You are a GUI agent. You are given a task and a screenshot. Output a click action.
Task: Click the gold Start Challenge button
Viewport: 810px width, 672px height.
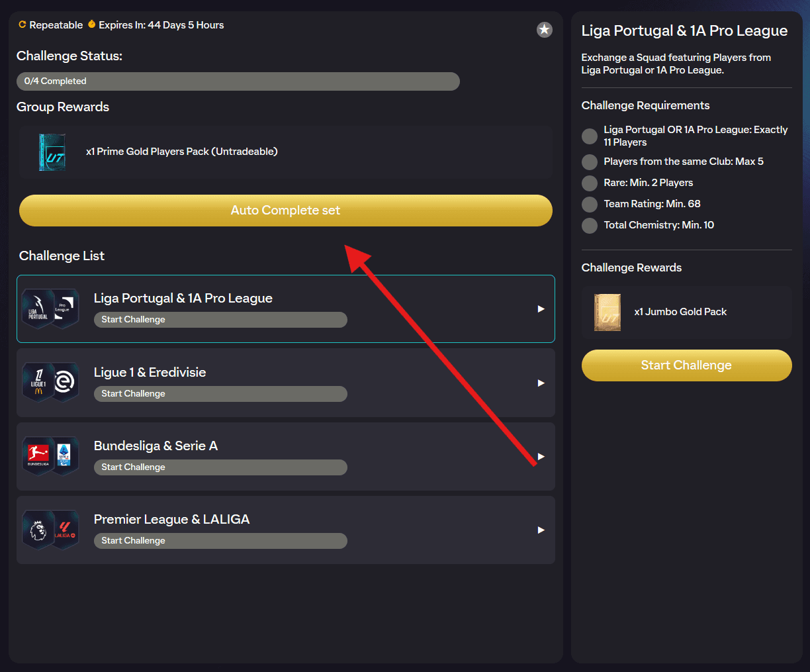pos(686,365)
